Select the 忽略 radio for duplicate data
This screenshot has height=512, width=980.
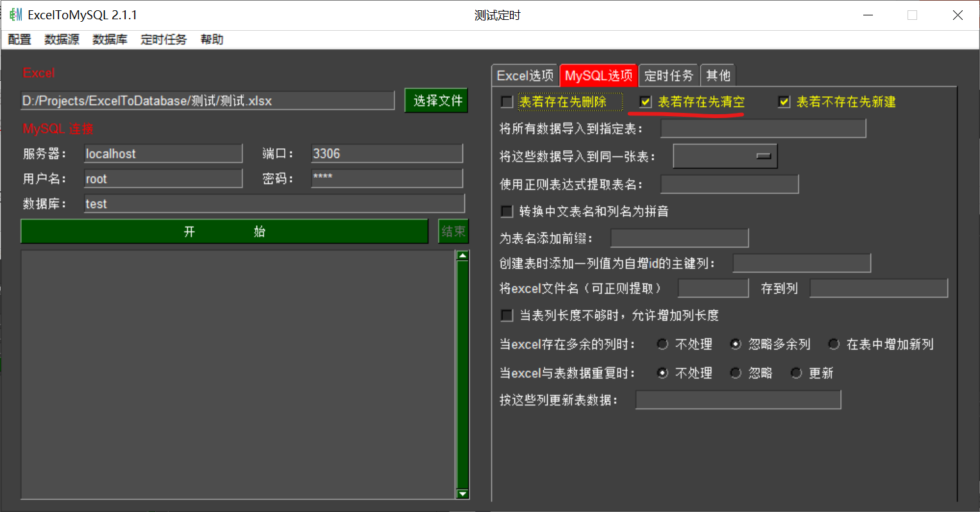pyautogui.click(x=736, y=373)
